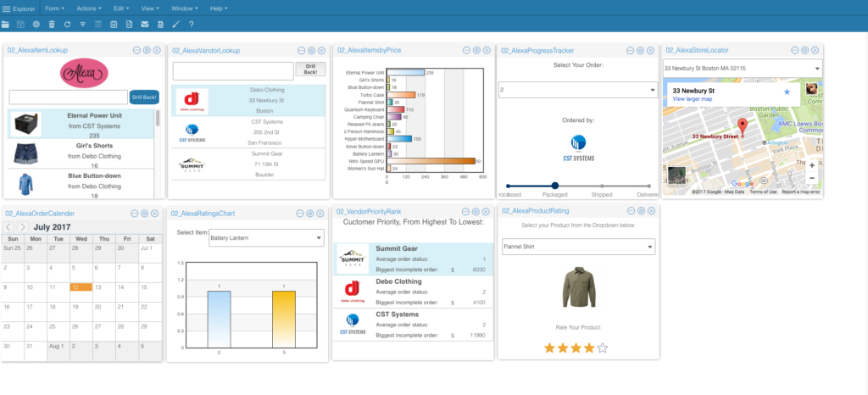This screenshot has height=395, width=868.
Task: Open the Window menu
Action: point(185,8)
